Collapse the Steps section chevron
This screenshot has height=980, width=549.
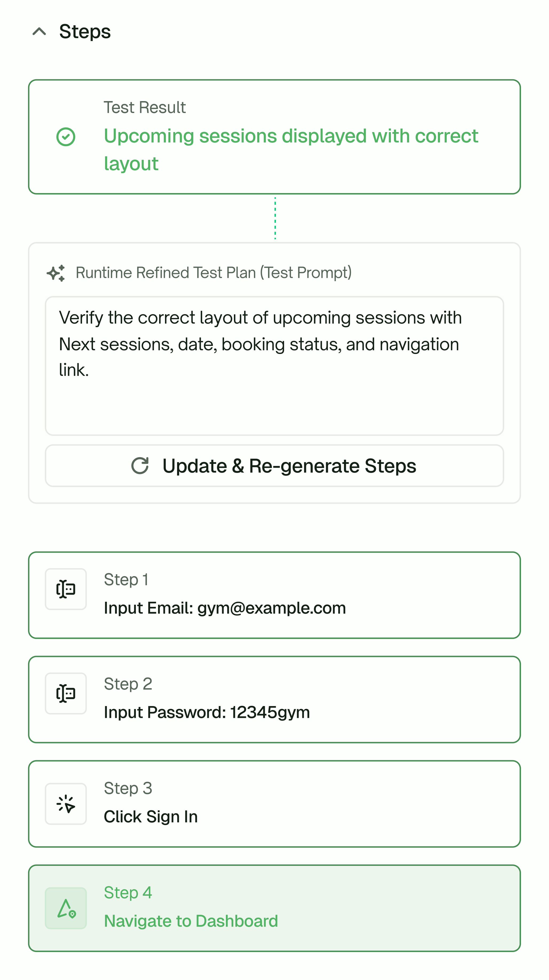pyautogui.click(x=39, y=31)
